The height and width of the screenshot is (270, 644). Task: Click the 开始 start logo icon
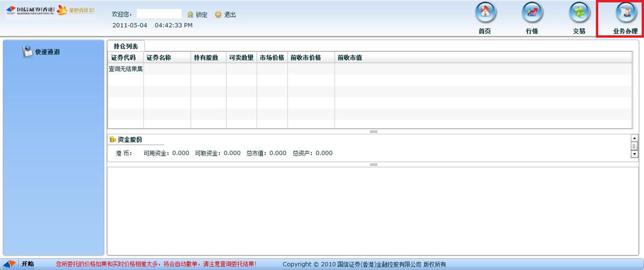pyautogui.click(x=10, y=264)
